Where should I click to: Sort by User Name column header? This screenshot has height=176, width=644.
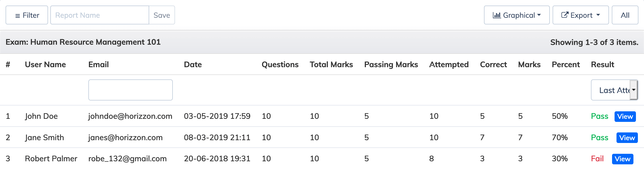45,64
